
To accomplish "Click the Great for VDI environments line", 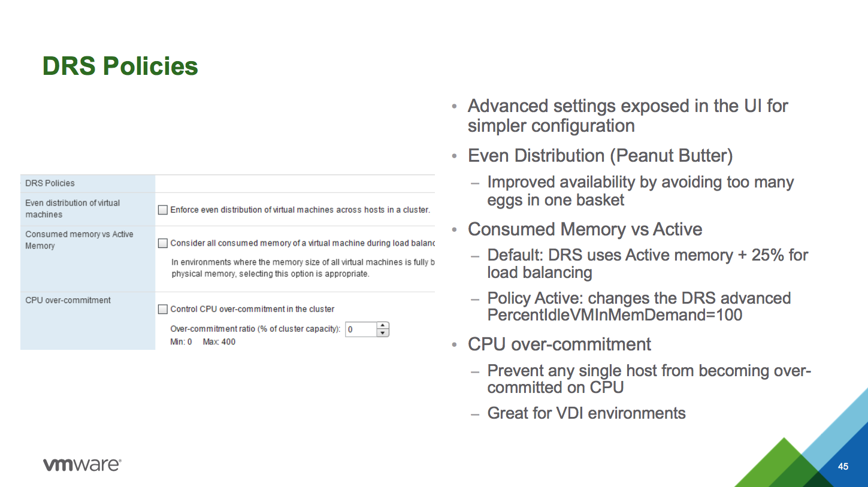I will click(x=586, y=413).
